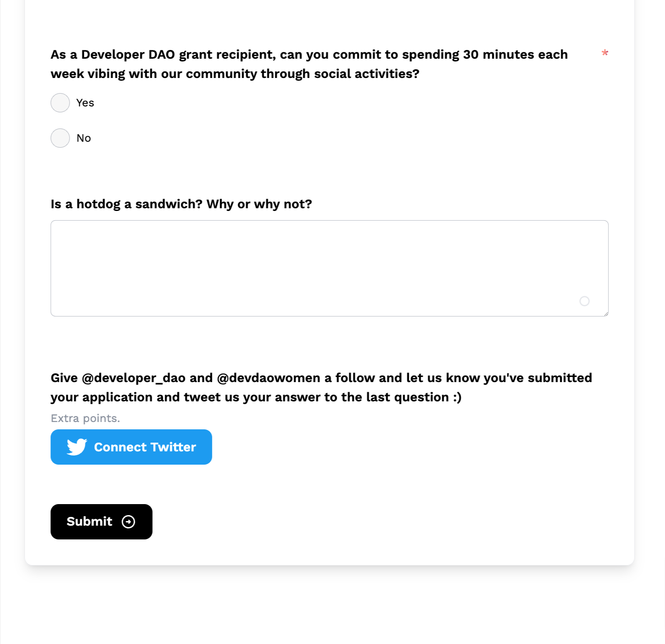Click the circled arrow icon on Submit
This screenshot has width=665, height=644.
click(129, 522)
